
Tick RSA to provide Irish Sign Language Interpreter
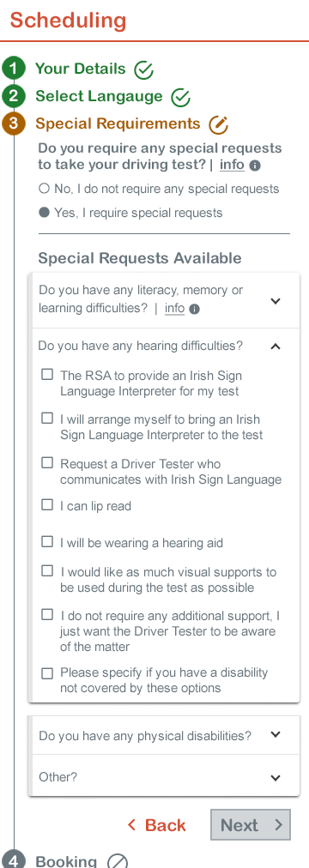47,375
